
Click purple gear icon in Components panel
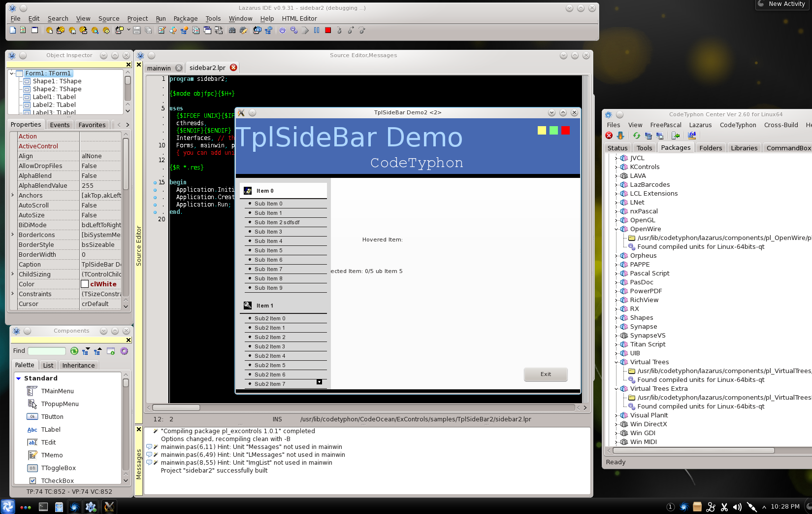[124, 351]
